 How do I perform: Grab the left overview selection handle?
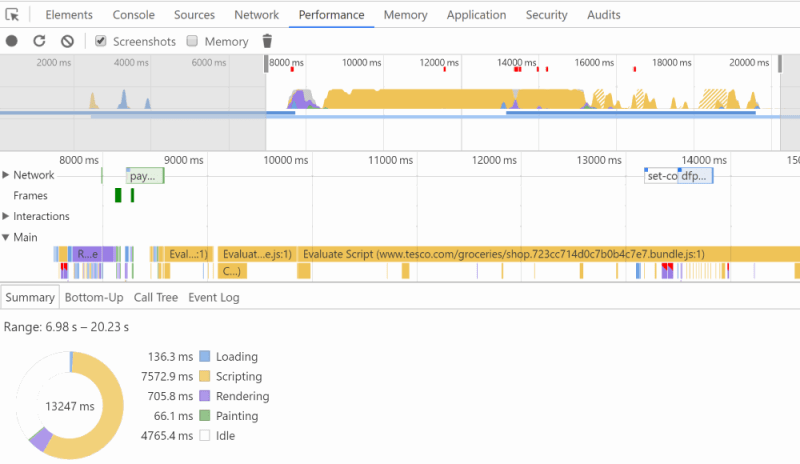click(x=266, y=64)
